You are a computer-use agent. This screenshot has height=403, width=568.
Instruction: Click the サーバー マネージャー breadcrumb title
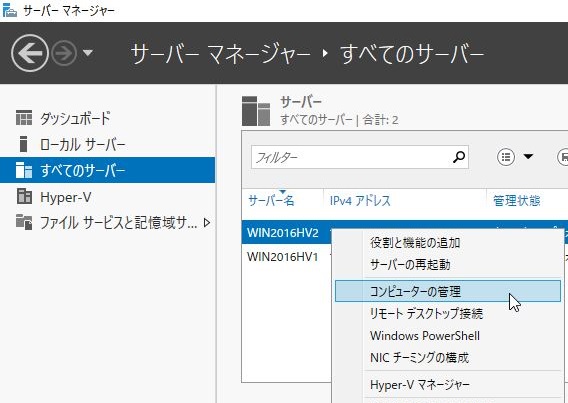pos(220,54)
